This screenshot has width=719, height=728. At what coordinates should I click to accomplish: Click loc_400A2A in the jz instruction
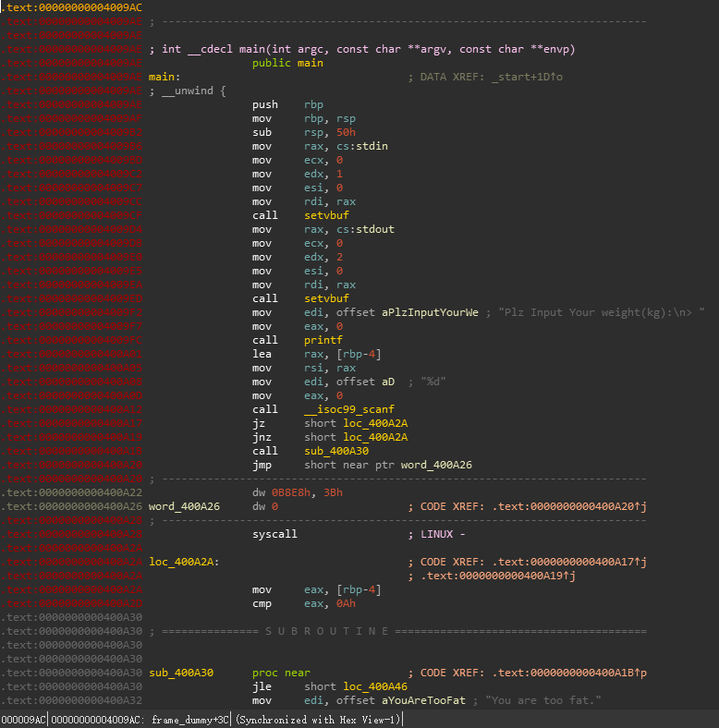[x=374, y=423]
